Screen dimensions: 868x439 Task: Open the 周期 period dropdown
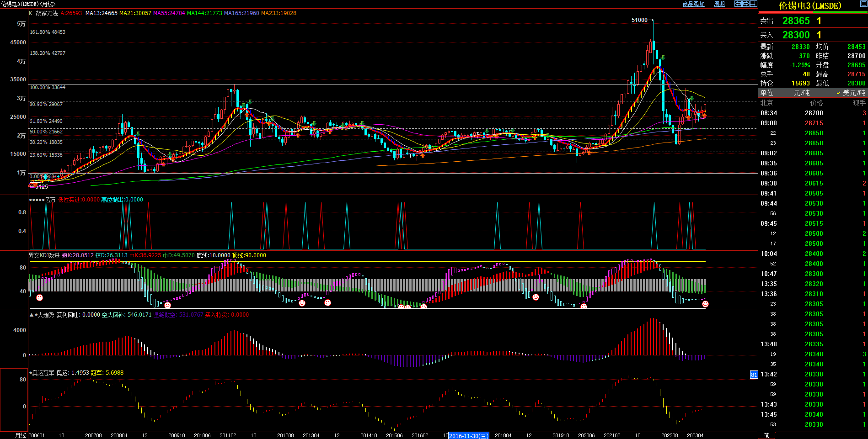pos(719,4)
